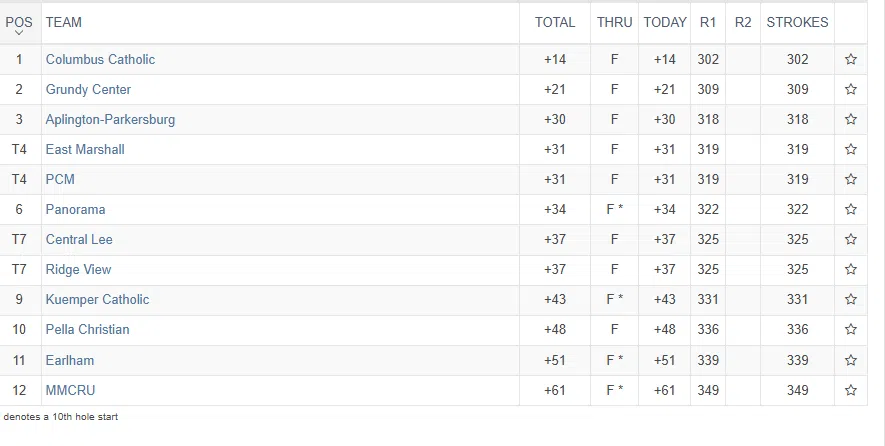Open the Columbus Catholic team link

point(100,60)
